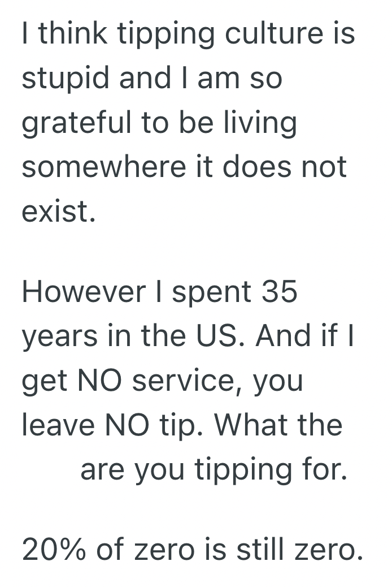Click the "20%" text
The image size is (392, 587).
[x=54, y=550]
